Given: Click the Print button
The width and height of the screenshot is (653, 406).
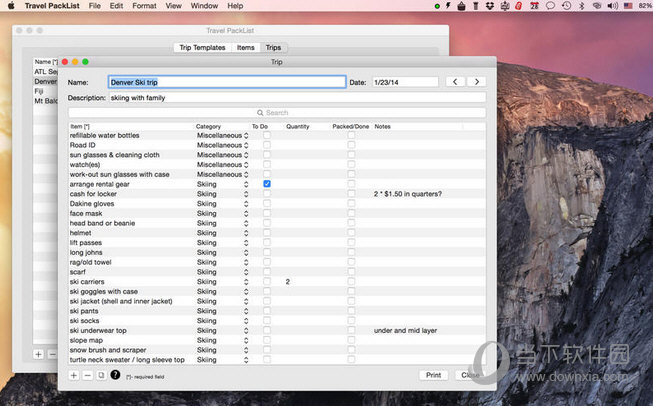Looking at the screenshot, I should [433, 375].
